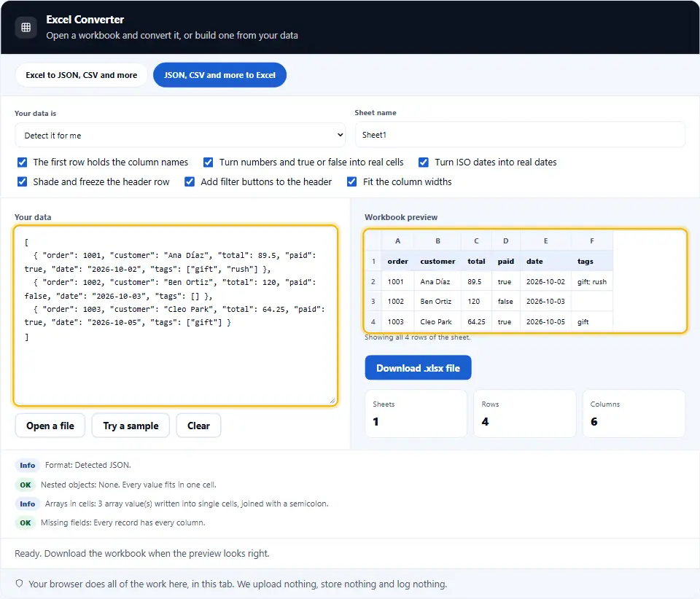Image resolution: width=700 pixels, height=599 pixels.
Task: Click the 'Download .xlsx file' button
Action: click(x=418, y=368)
